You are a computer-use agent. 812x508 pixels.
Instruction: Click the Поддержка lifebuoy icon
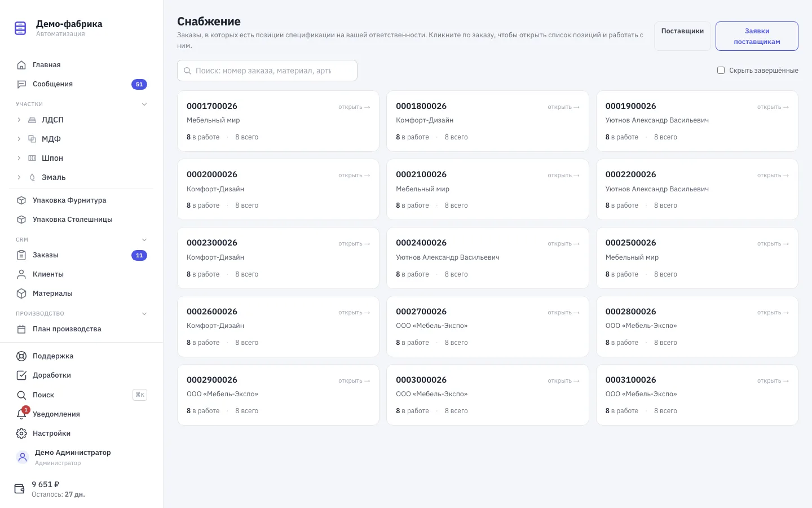21,356
